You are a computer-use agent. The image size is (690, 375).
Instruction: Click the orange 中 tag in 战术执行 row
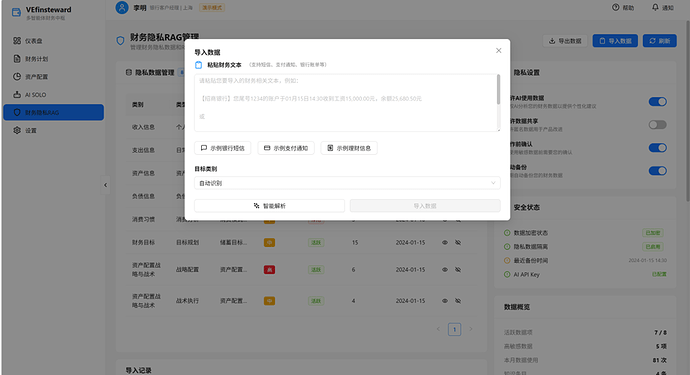269,301
